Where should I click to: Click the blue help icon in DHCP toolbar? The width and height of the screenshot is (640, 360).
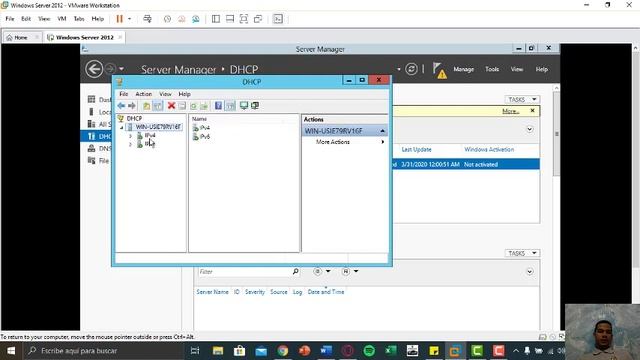[x=218, y=106]
